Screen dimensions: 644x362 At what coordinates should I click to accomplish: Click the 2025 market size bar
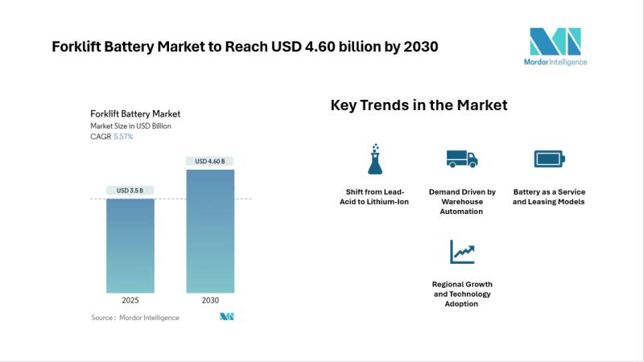click(130, 245)
